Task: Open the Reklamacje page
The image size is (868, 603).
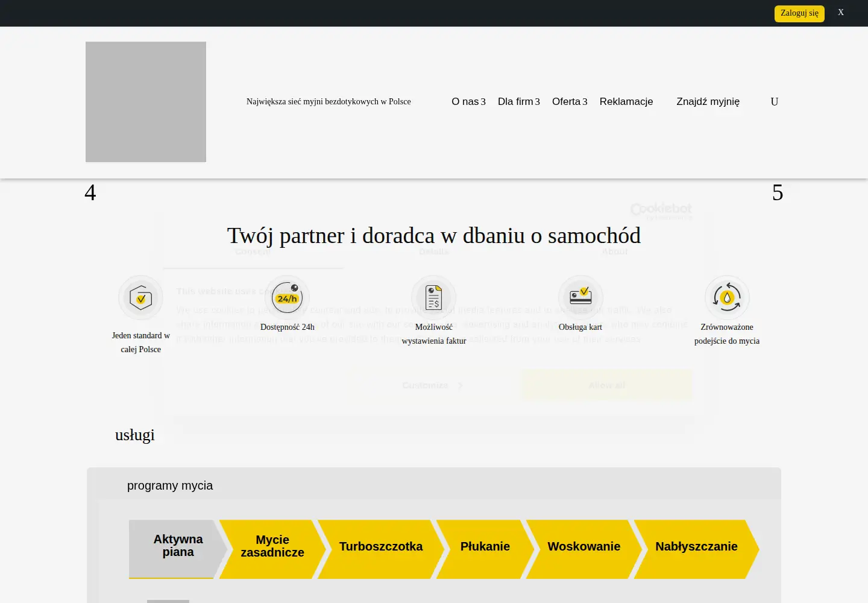Action: pyautogui.click(x=626, y=102)
